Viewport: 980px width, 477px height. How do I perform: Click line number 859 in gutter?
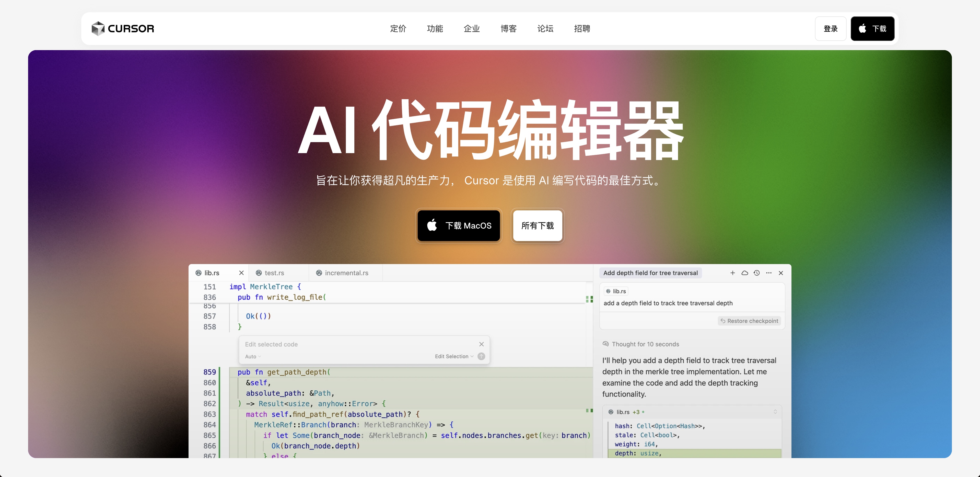click(x=210, y=372)
